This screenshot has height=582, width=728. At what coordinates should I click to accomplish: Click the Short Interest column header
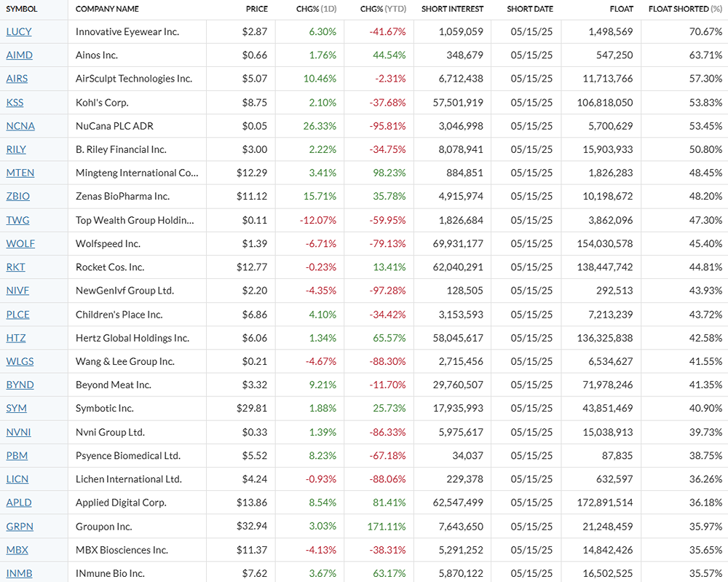pyautogui.click(x=452, y=9)
